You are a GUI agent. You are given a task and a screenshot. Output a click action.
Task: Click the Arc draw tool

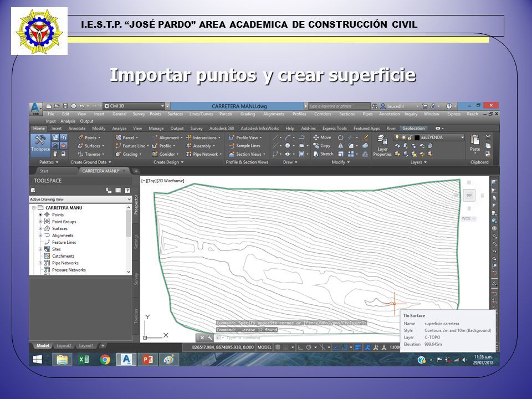(x=288, y=137)
